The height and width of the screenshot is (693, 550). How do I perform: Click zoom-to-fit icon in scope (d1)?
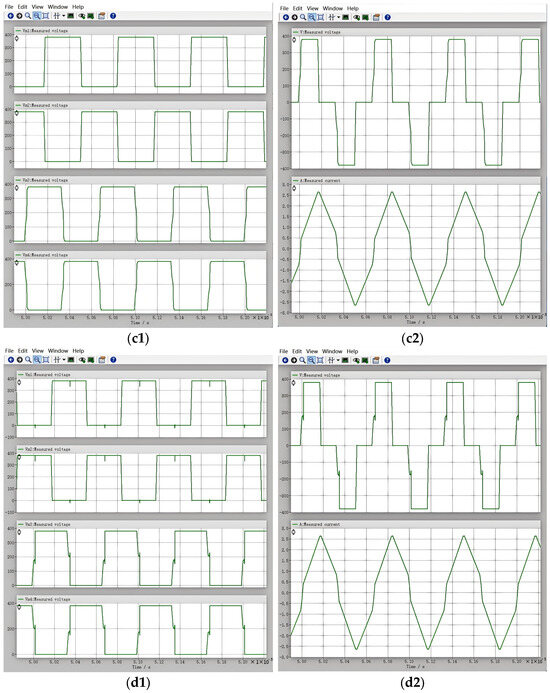[46, 360]
